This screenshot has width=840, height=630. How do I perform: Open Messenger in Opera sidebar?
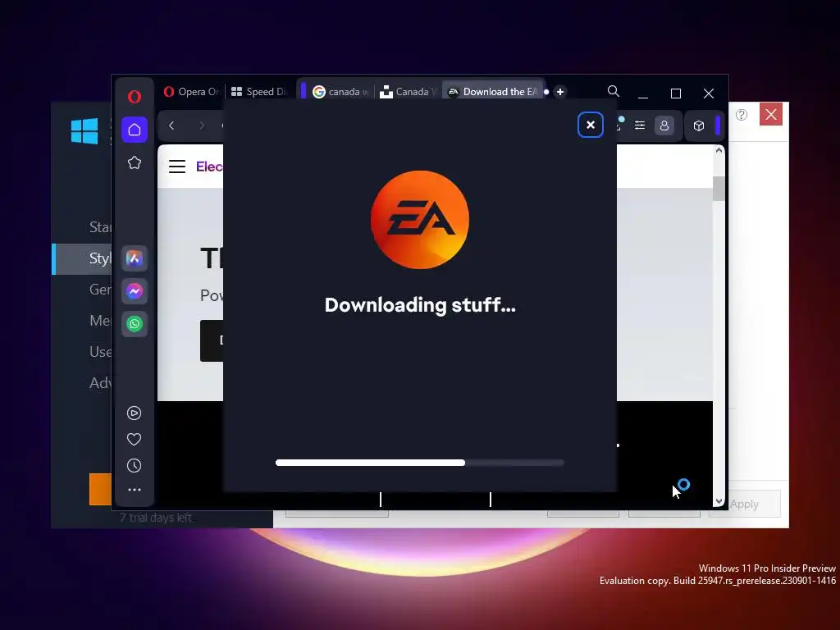pyautogui.click(x=135, y=291)
